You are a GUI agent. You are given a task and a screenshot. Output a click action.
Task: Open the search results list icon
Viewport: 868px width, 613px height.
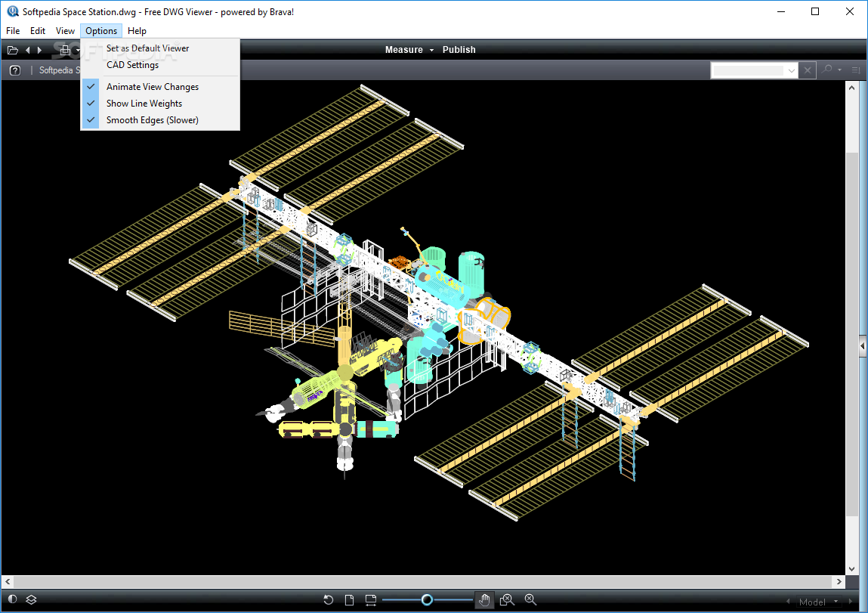(x=856, y=70)
